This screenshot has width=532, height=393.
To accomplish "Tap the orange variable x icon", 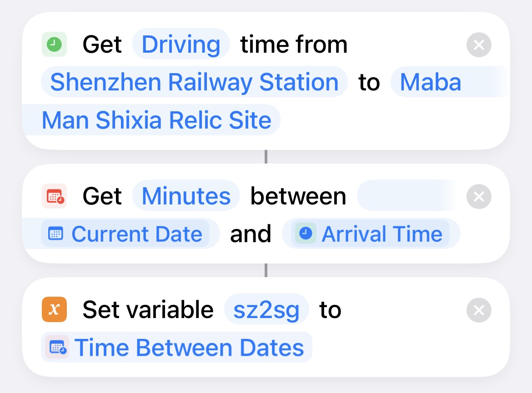I will (54, 310).
